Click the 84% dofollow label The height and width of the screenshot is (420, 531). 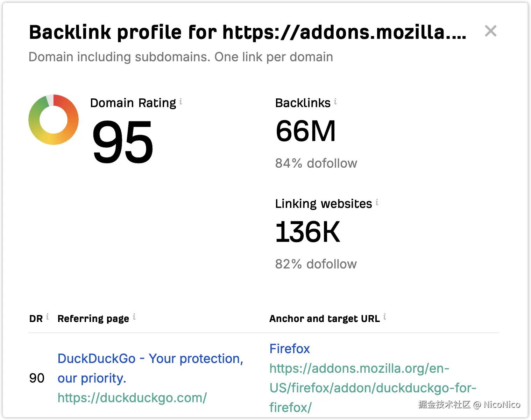coord(316,163)
